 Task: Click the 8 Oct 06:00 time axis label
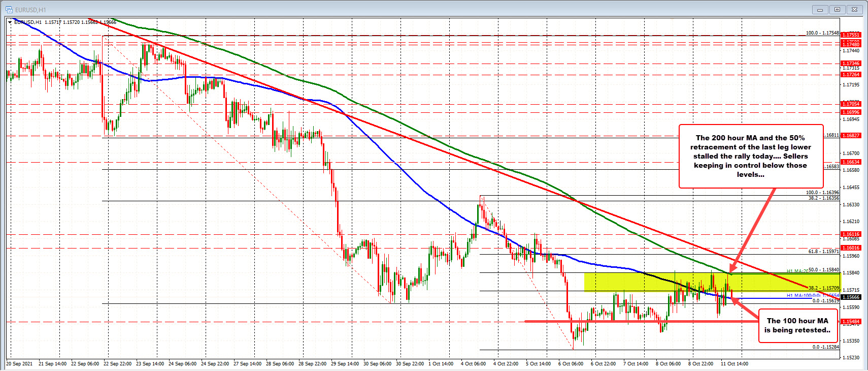click(x=668, y=364)
